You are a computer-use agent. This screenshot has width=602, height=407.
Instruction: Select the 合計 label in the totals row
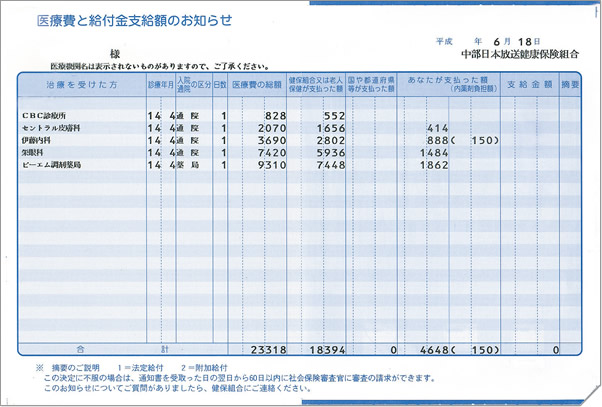(80, 351)
